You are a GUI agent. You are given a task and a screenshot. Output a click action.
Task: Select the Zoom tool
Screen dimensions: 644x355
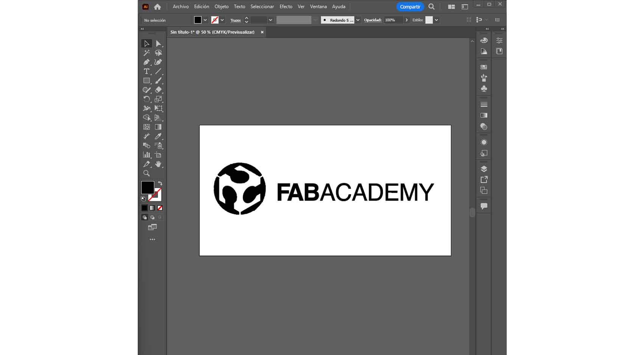(x=146, y=173)
